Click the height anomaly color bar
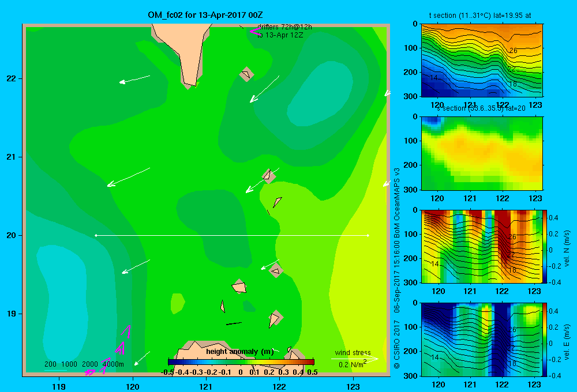This screenshot has width=577, height=392. click(241, 361)
